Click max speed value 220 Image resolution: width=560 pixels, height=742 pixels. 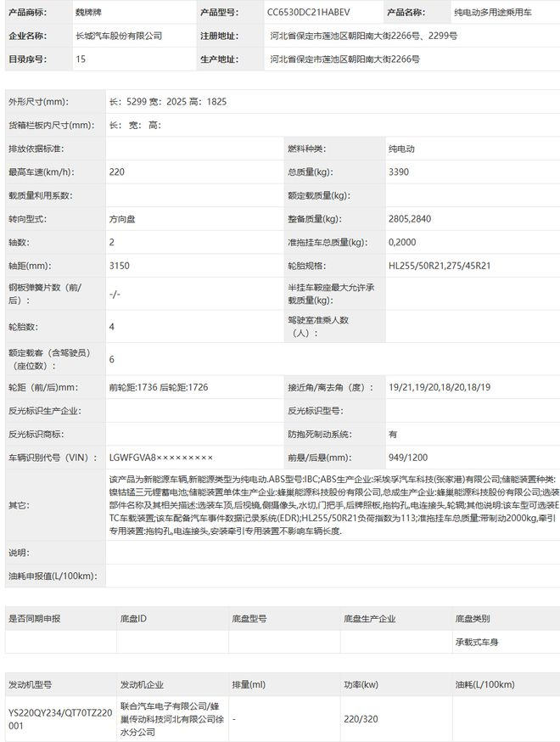pyautogui.click(x=117, y=172)
